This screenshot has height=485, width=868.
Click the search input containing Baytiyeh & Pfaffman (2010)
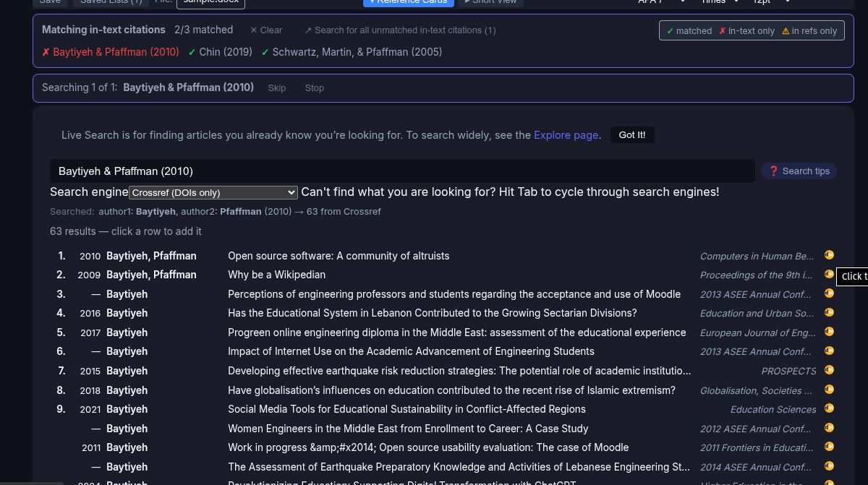(x=402, y=171)
